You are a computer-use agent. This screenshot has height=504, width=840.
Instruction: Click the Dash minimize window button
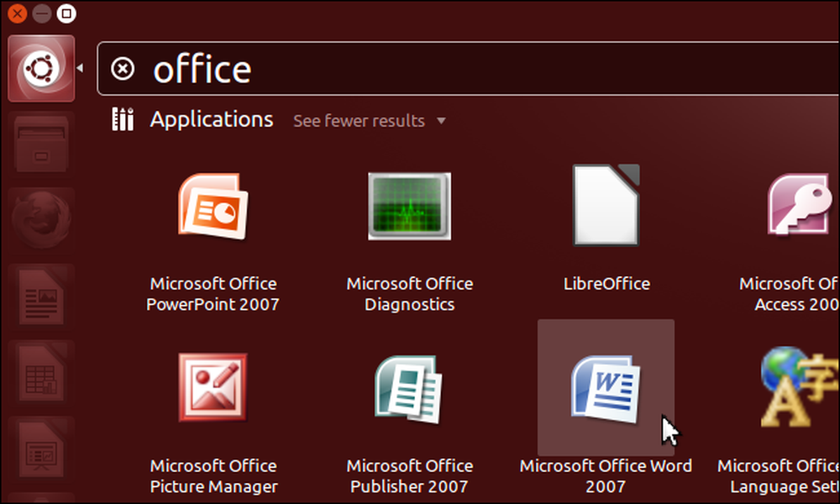point(42,13)
